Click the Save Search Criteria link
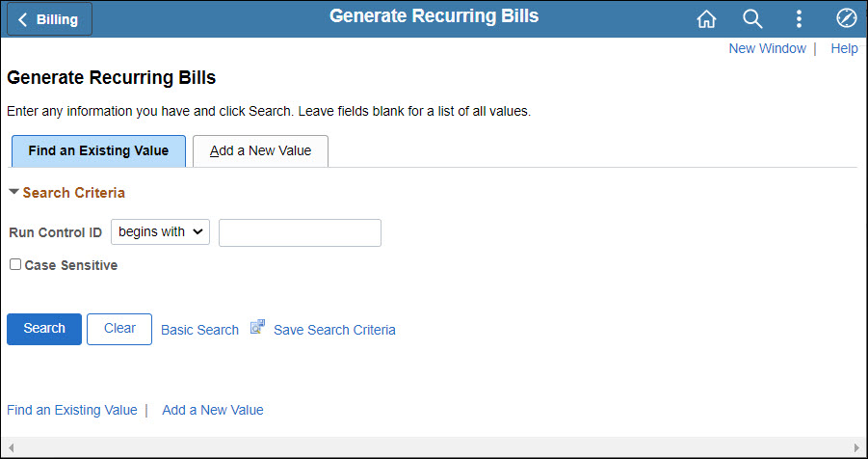Screen dimensions: 868x459 [334, 330]
